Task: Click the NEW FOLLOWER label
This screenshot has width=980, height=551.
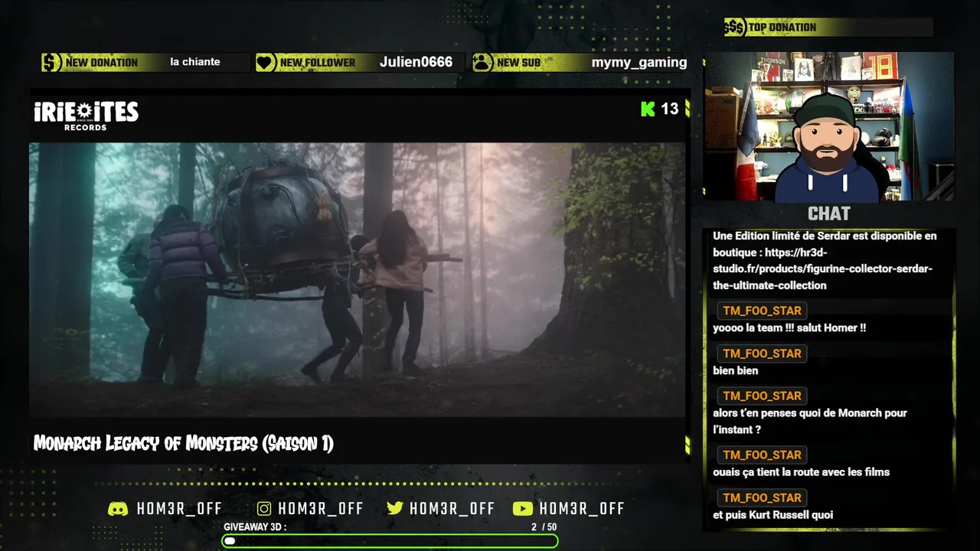Action: pyautogui.click(x=318, y=63)
